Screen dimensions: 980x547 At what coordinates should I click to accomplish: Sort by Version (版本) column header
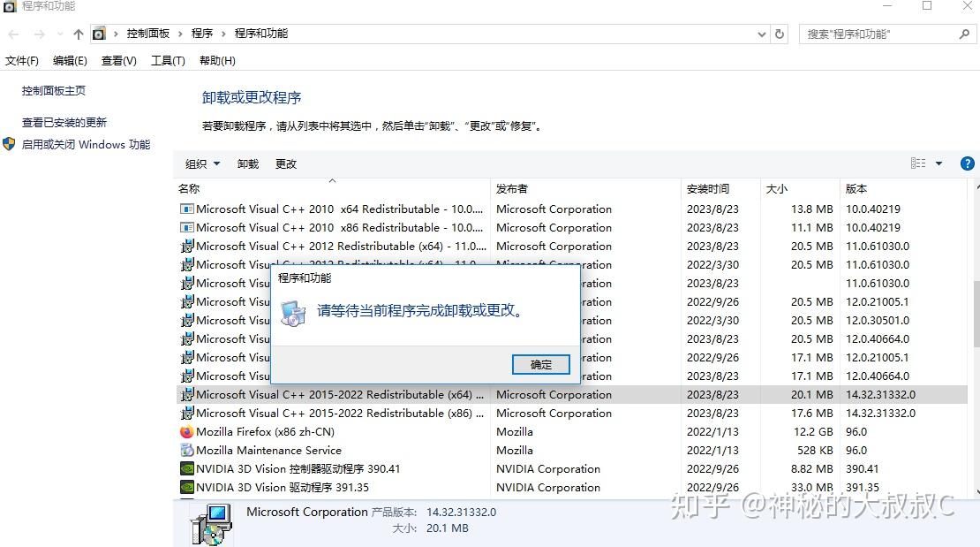[904, 188]
